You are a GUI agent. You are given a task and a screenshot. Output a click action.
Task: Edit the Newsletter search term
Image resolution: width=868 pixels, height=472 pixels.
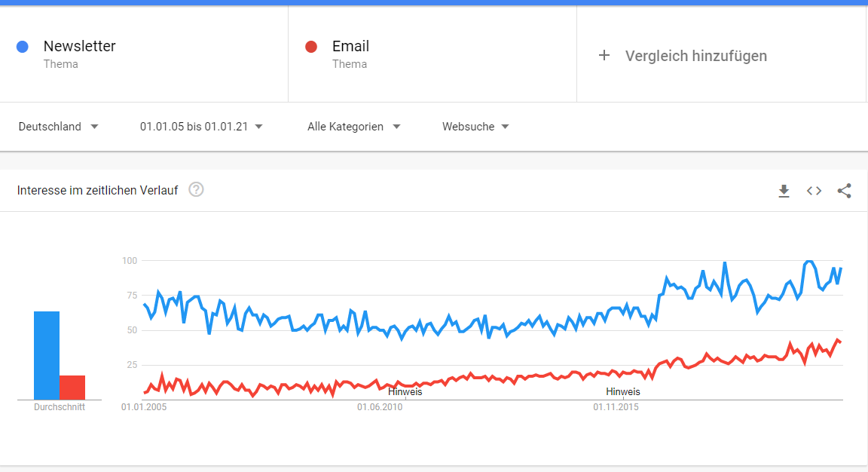click(79, 47)
